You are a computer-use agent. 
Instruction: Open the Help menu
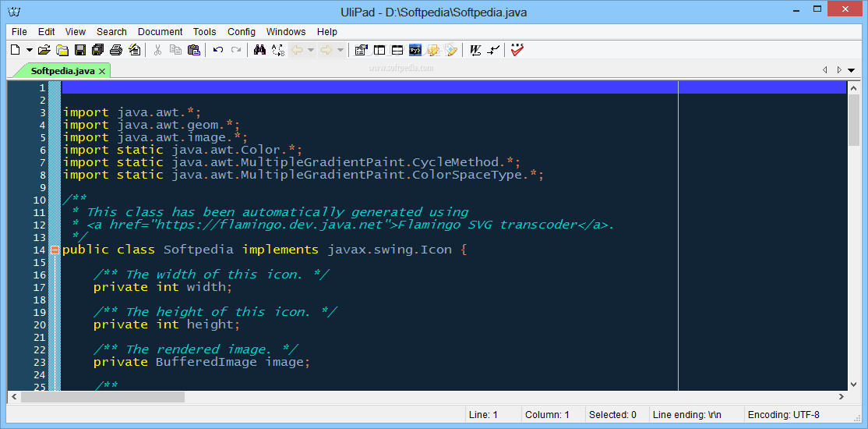tap(326, 32)
